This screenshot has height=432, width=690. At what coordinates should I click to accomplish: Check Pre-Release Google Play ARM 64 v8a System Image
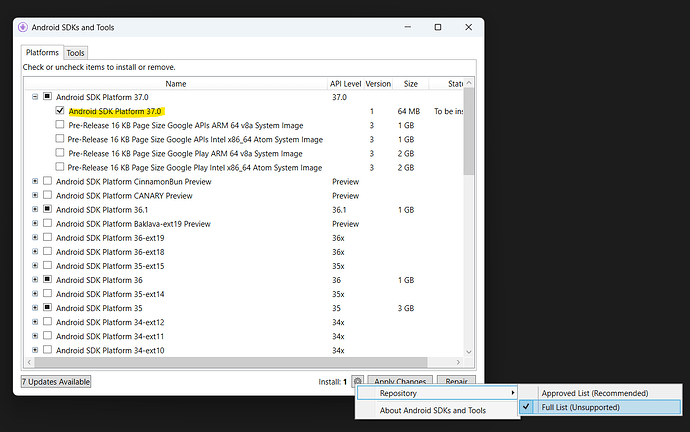coord(60,153)
